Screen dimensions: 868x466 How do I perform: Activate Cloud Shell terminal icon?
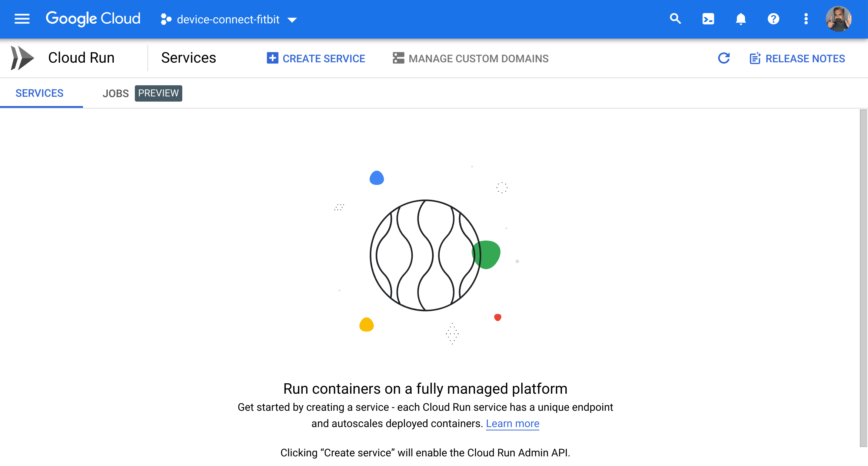coord(708,19)
